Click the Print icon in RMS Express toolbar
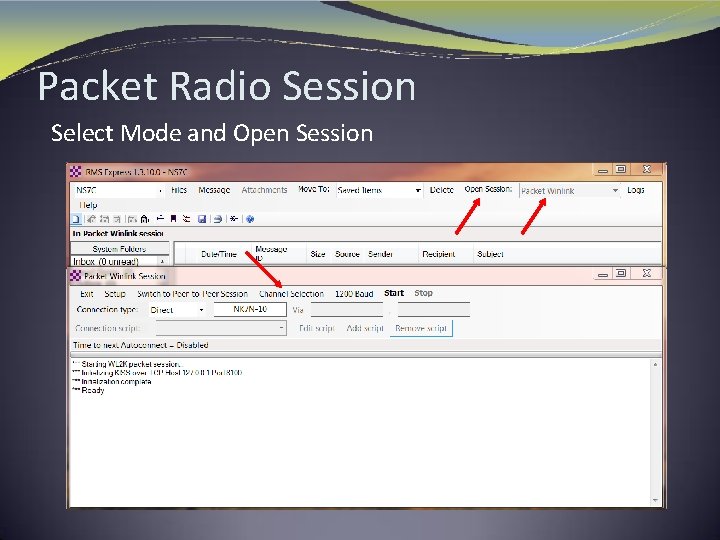Viewport: 720px width, 540px height. point(218,219)
